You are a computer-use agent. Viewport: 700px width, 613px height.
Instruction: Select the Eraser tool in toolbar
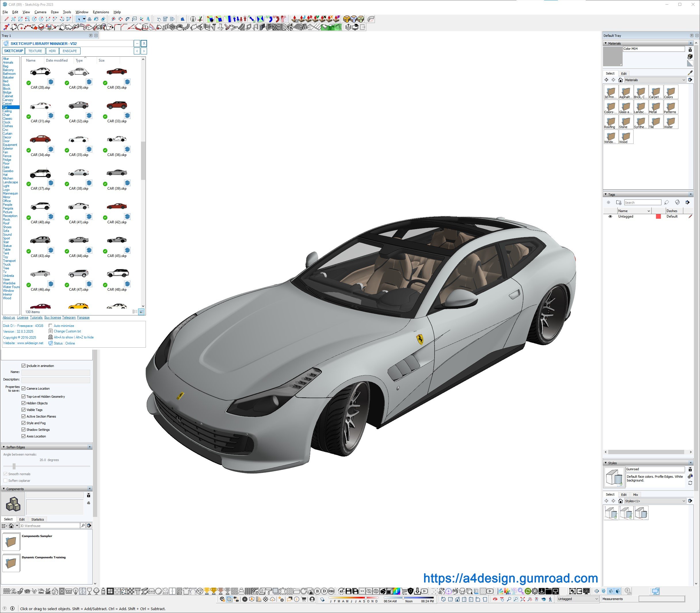(103, 19)
